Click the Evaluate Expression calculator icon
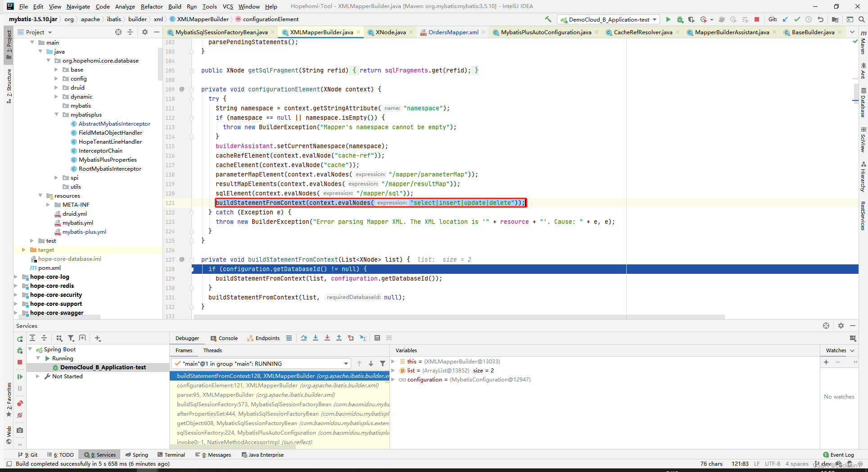 pyautogui.click(x=377, y=338)
